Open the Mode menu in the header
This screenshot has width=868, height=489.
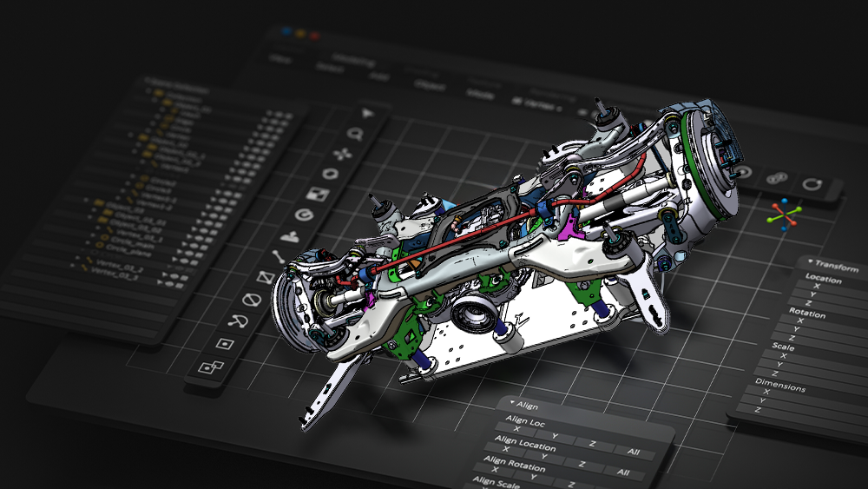click(480, 96)
